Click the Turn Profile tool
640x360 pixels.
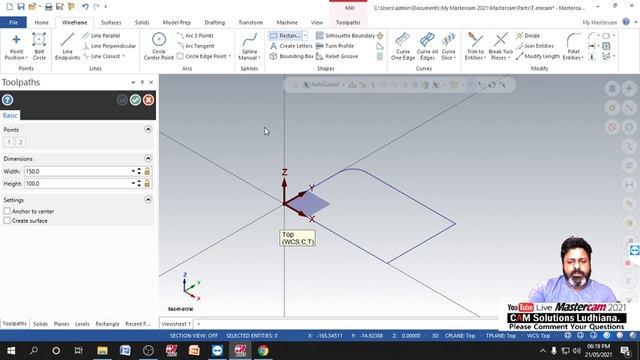[335, 46]
